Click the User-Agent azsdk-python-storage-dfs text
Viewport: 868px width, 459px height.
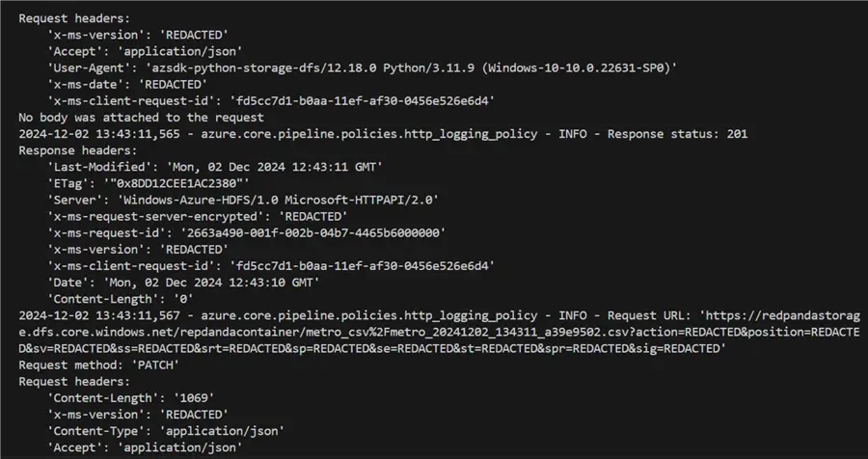coord(362,67)
